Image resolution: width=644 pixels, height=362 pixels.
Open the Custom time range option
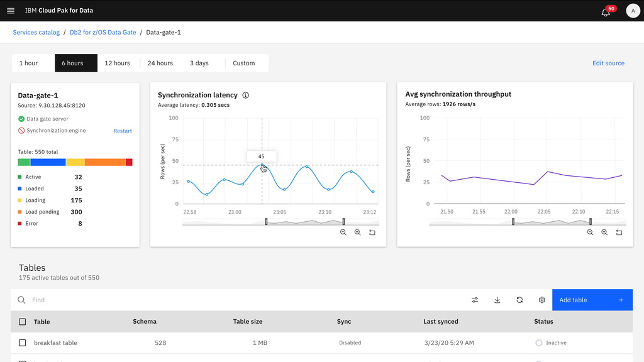tap(243, 63)
